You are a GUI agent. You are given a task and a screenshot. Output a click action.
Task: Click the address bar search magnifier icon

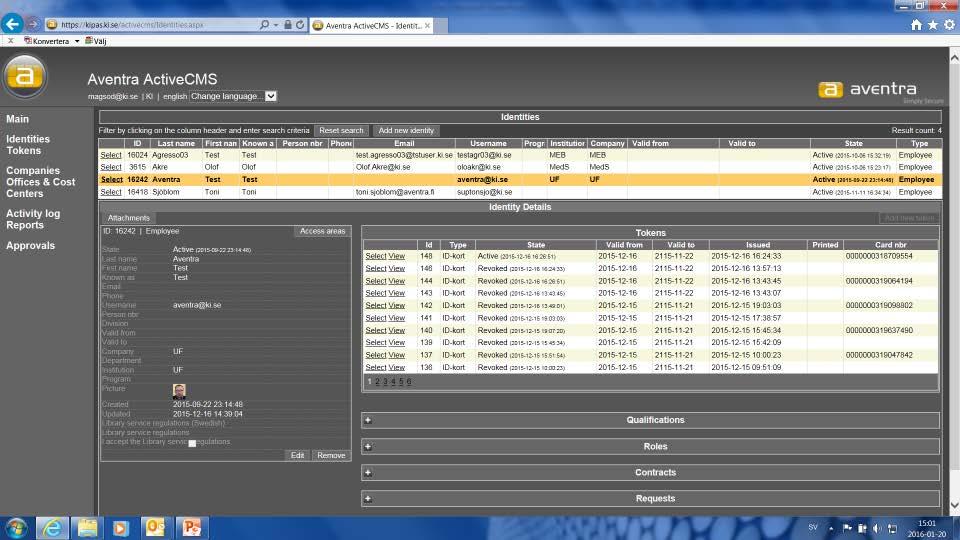click(x=264, y=25)
